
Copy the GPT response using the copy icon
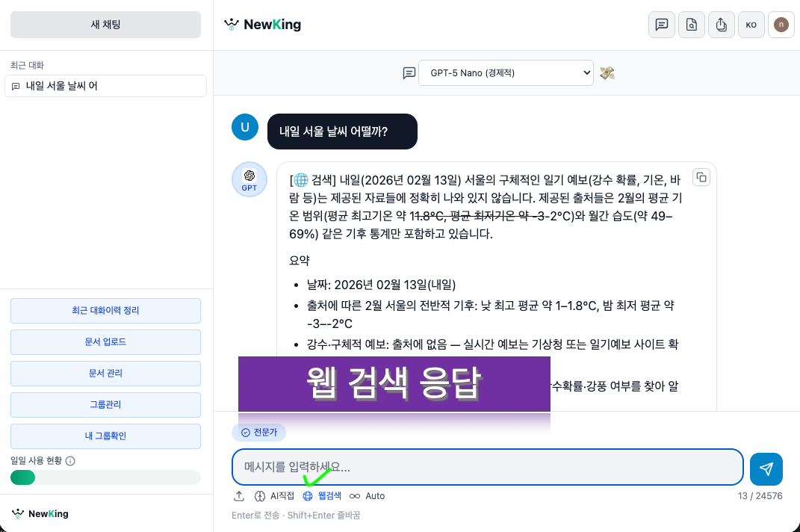click(701, 177)
